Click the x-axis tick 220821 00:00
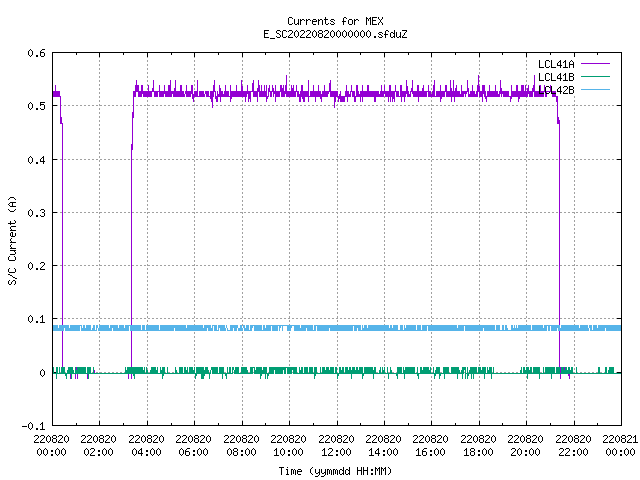This screenshot has width=640, height=480. (620, 446)
